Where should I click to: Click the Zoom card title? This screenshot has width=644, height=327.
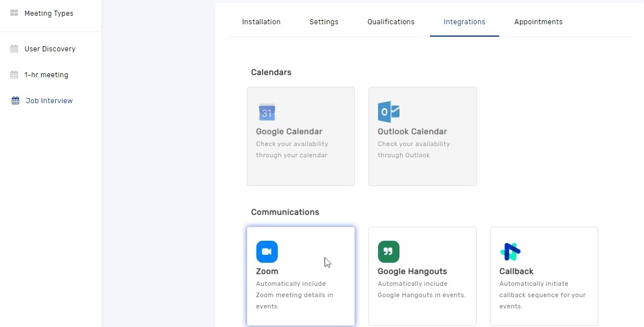point(267,271)
